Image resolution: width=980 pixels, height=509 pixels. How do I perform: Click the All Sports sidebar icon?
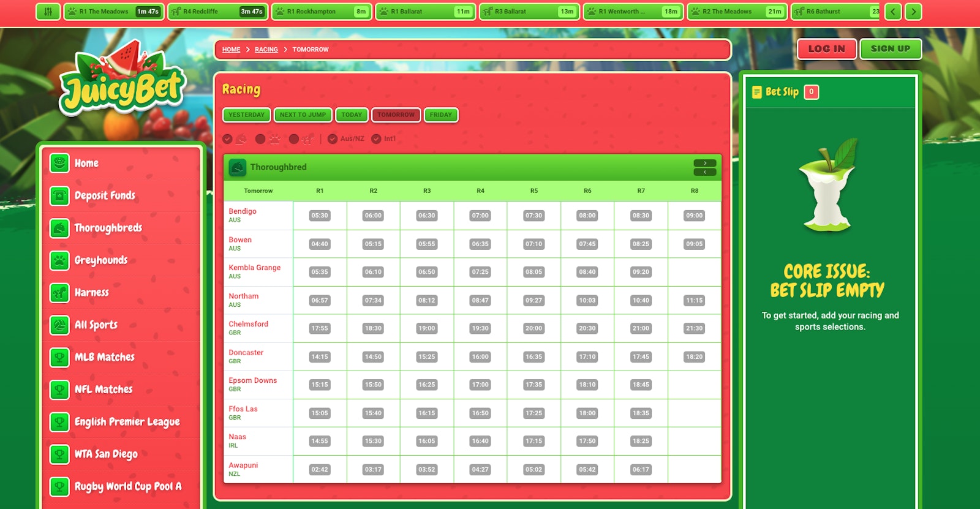coord(59,325)
